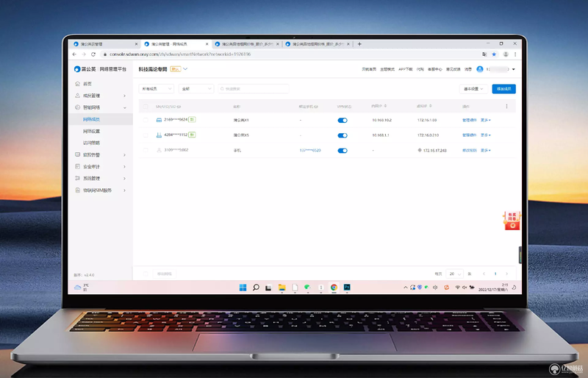
Task: Tick the bottom bar checkbox
Action: pyautogui.click(x=146, y=274)
